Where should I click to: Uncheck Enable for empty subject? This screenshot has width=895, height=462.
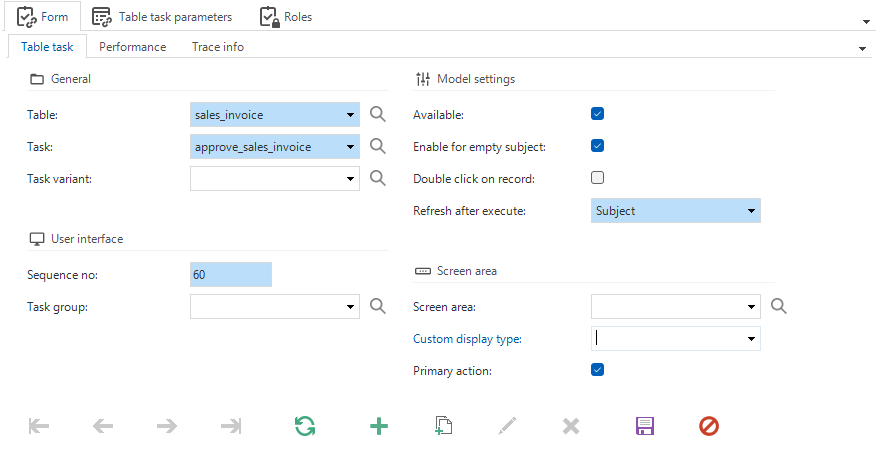[x=597, y=146]
